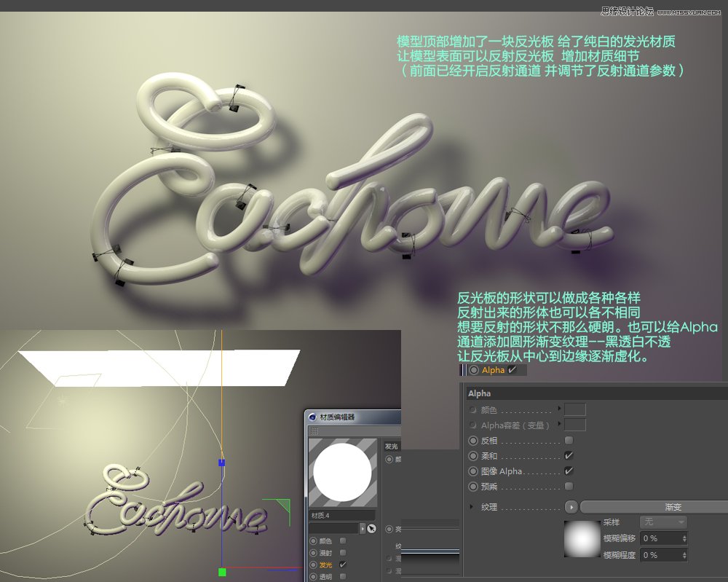This screenshot has height=582, width=728.
Task: Open the 采样 sampling dropdown
Action: click(663, 522)
